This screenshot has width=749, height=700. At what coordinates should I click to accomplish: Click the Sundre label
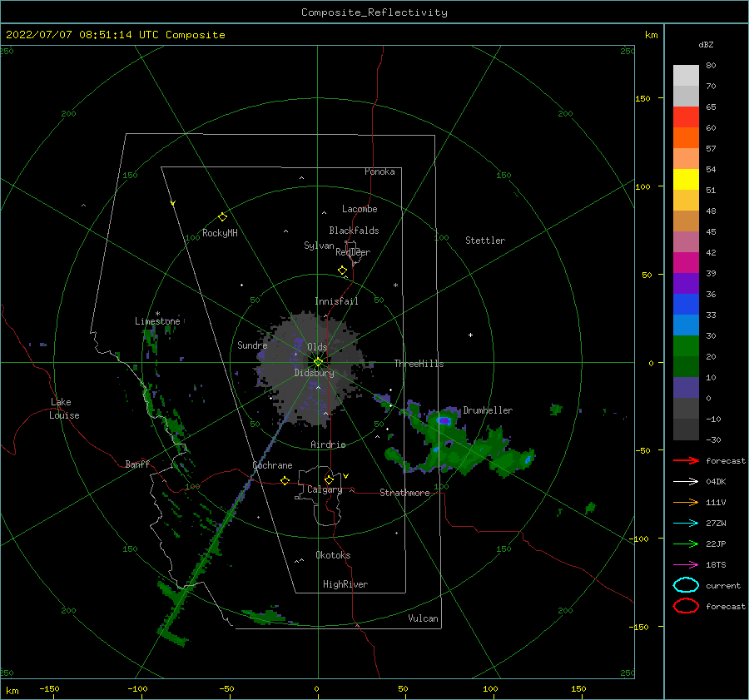pyautogui.click(x=252, y=345)
